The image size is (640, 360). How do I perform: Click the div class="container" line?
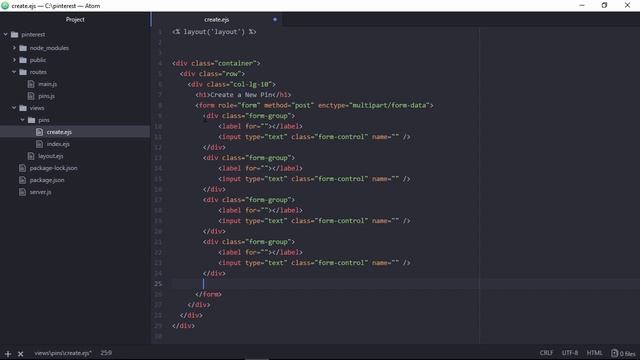(216, 63)
